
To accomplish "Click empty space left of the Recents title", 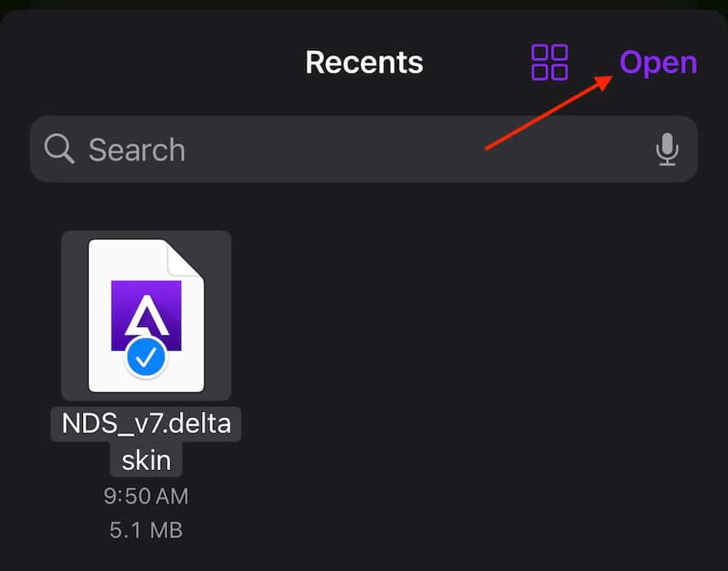I will pos(147,63).
